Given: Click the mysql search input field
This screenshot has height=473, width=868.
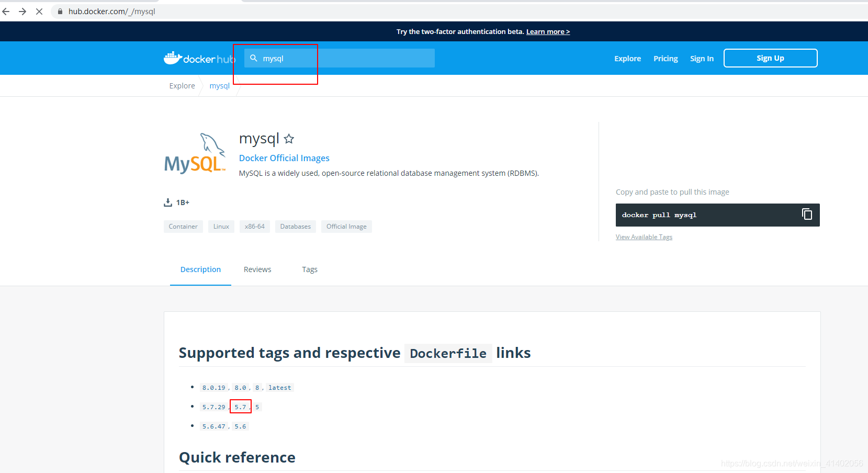Looking at the screenshot, I should [340, 58].
